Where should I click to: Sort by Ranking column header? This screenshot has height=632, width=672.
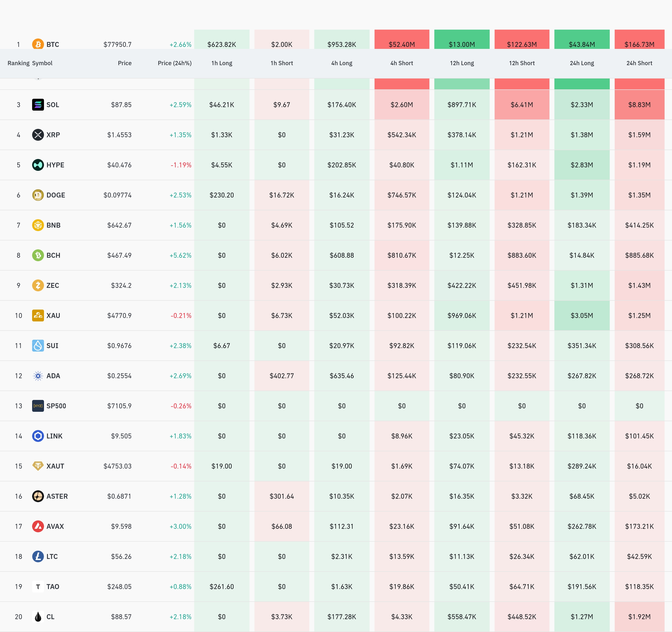18,63
